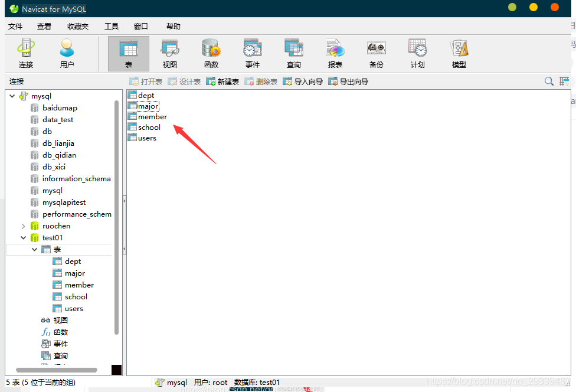Click the search magnifier icon
This screenshot has width=576, height=392.
[x=549, y=81]
